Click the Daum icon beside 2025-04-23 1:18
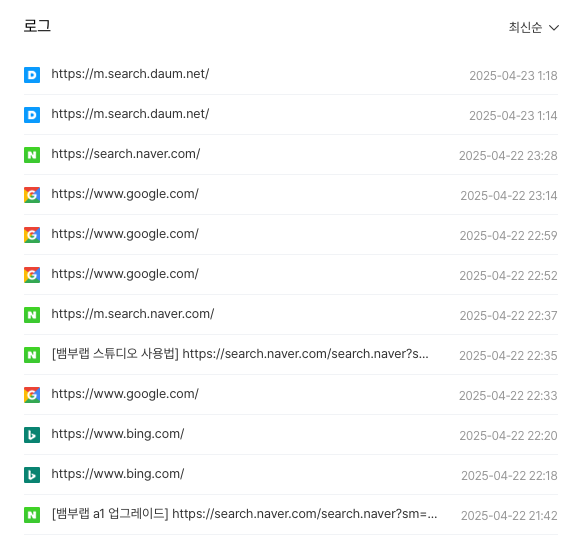The image size is (582, 535). [x=32, y=75]
